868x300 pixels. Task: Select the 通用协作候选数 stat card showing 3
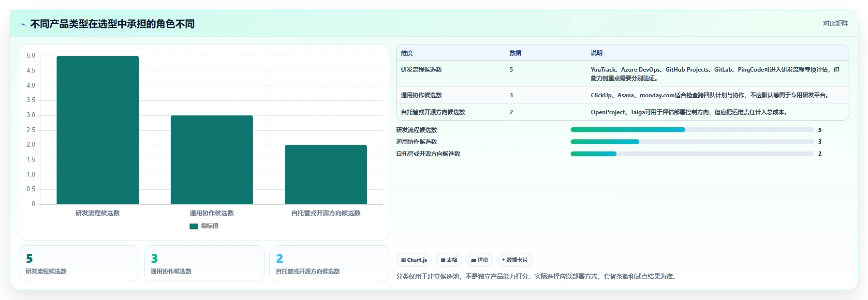[204, 263]
